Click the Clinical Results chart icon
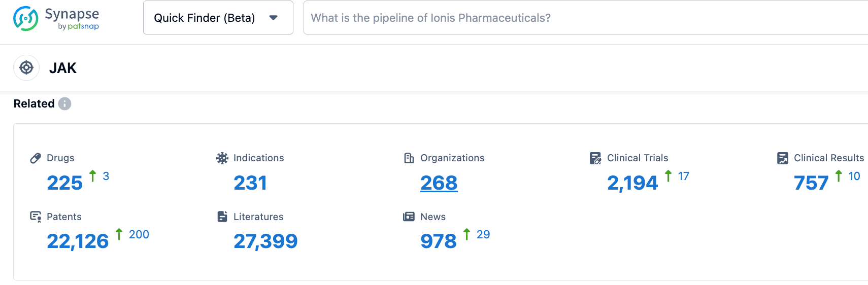This screenshot has width=868, height=285. point(783,158)
